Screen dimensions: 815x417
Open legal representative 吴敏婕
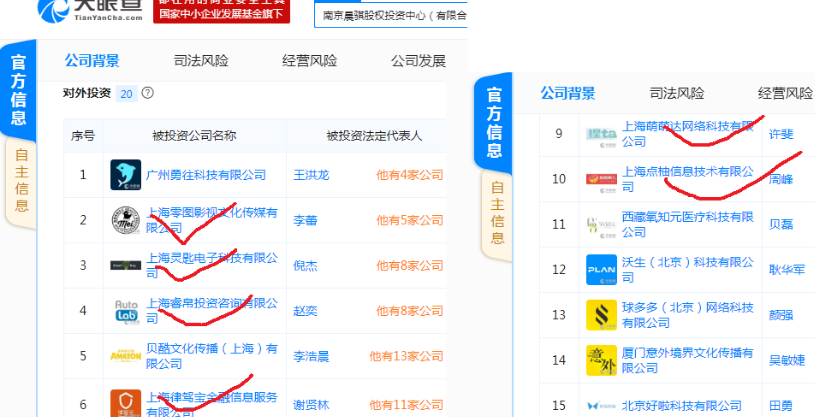(787, 360)
